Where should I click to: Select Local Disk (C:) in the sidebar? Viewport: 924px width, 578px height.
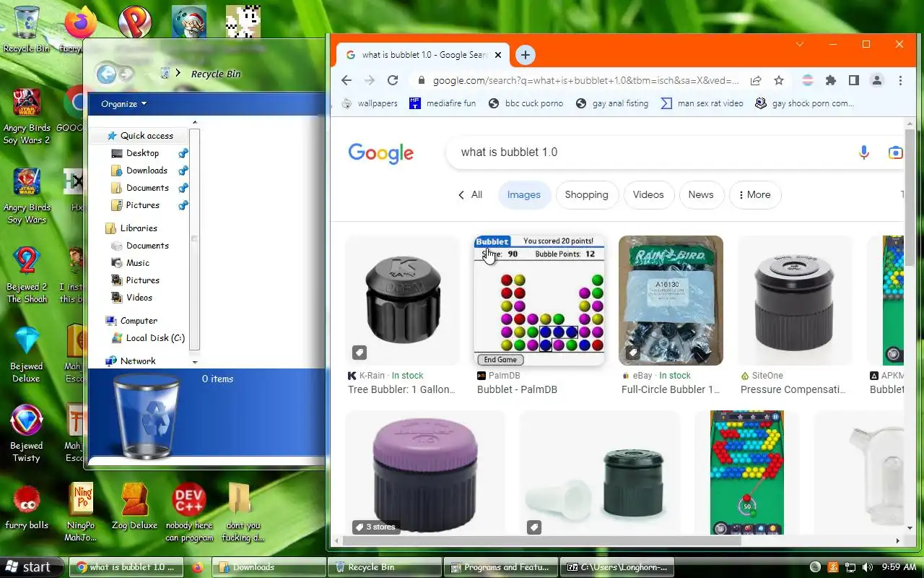pos(148,338)
